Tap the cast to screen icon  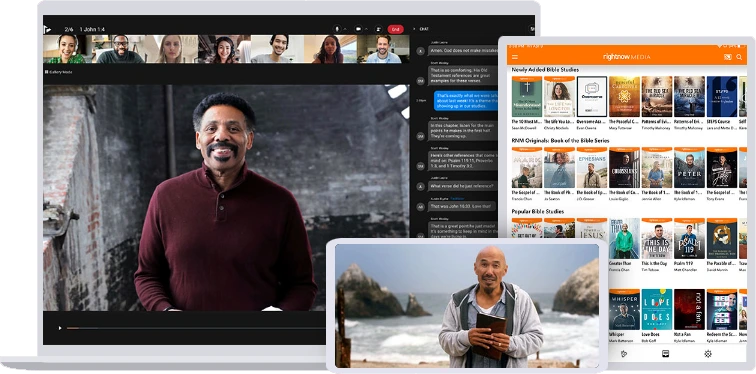[x=728, y=57]
